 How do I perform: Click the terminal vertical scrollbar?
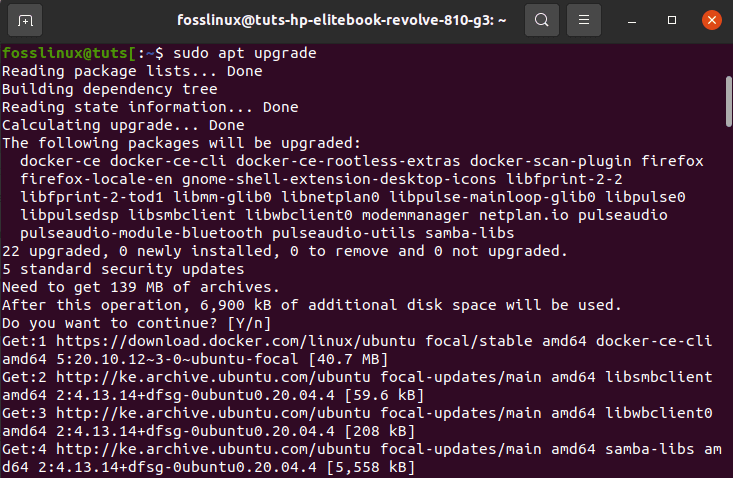(x=729, y=101)
